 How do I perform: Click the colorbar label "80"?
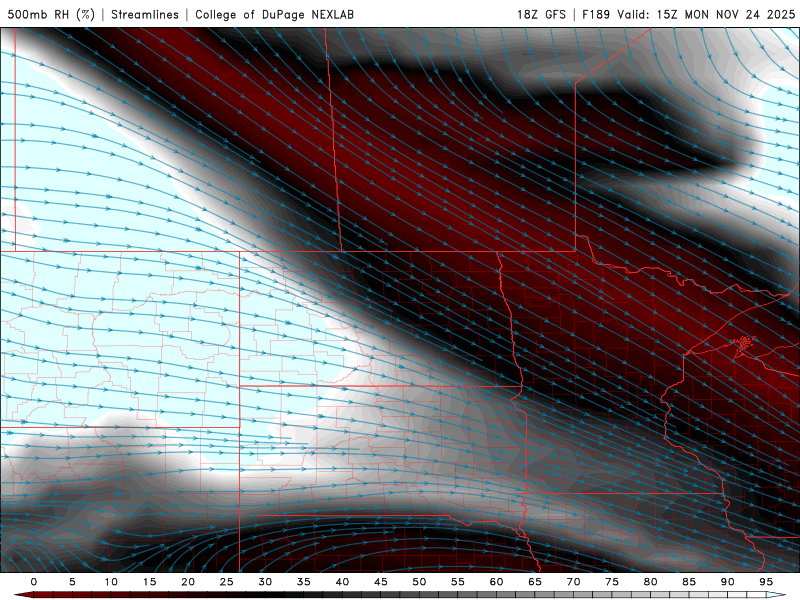651,582
